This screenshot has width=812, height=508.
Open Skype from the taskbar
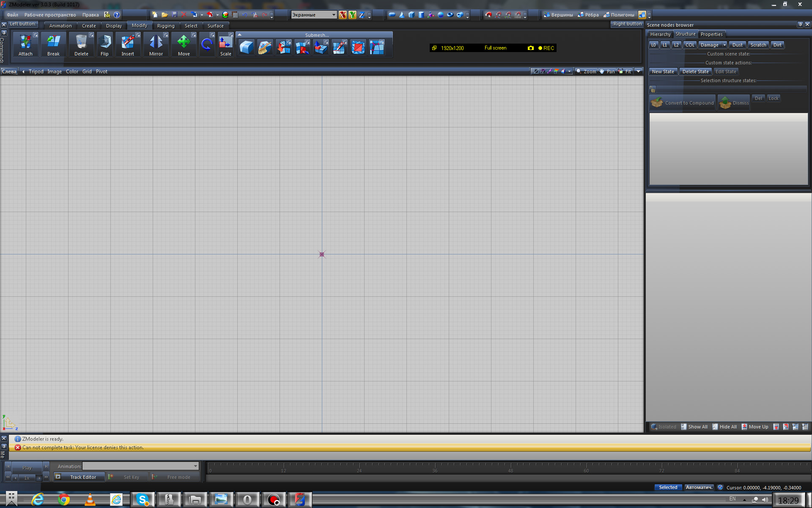pyautogui.click(x=143, y=500)
